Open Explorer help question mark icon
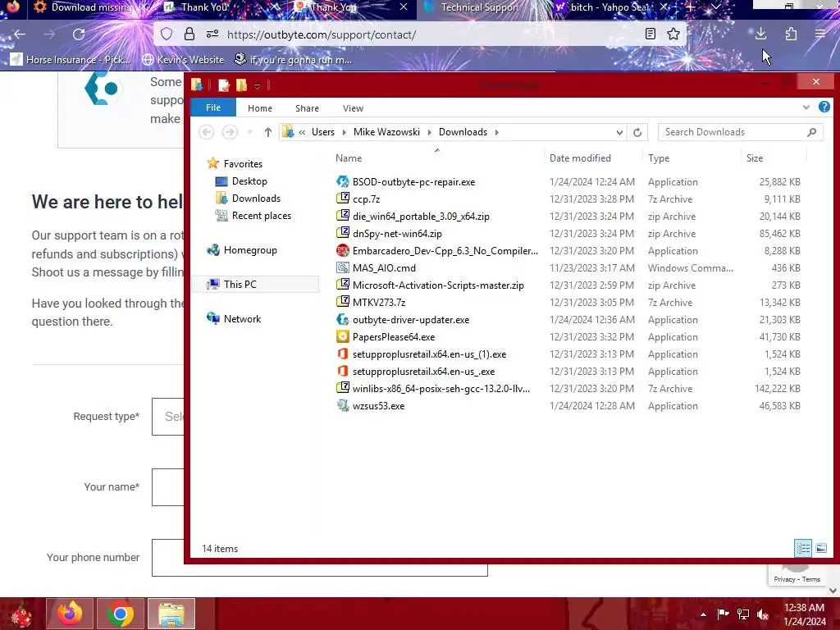The image size is (840, 630). 824,107
